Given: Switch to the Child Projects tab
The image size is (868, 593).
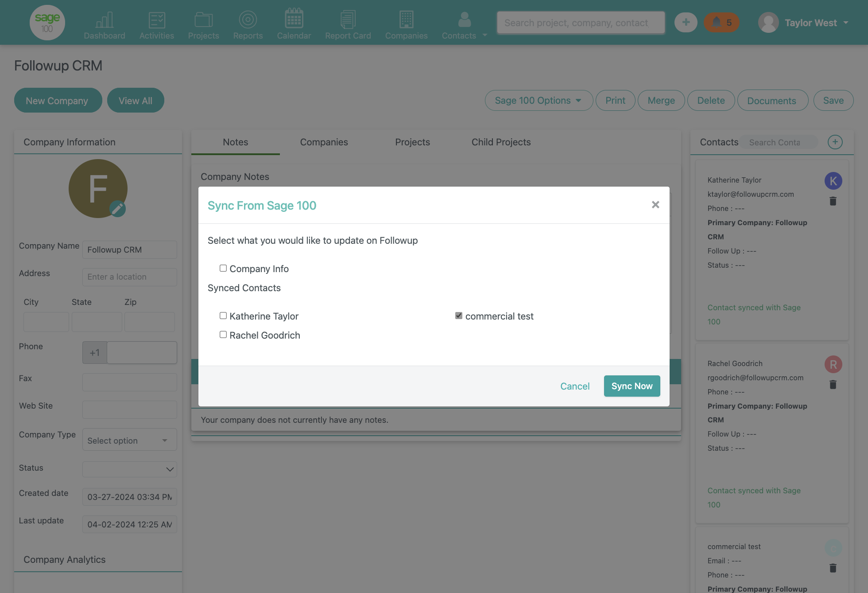Looking at the screenshot, I should [501, 142].
